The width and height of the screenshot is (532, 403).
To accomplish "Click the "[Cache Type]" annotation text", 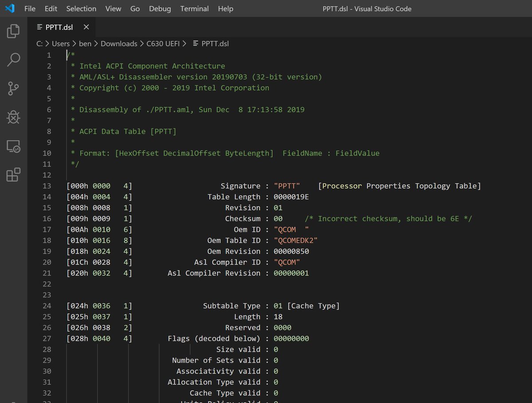I will tap(313, 305).
